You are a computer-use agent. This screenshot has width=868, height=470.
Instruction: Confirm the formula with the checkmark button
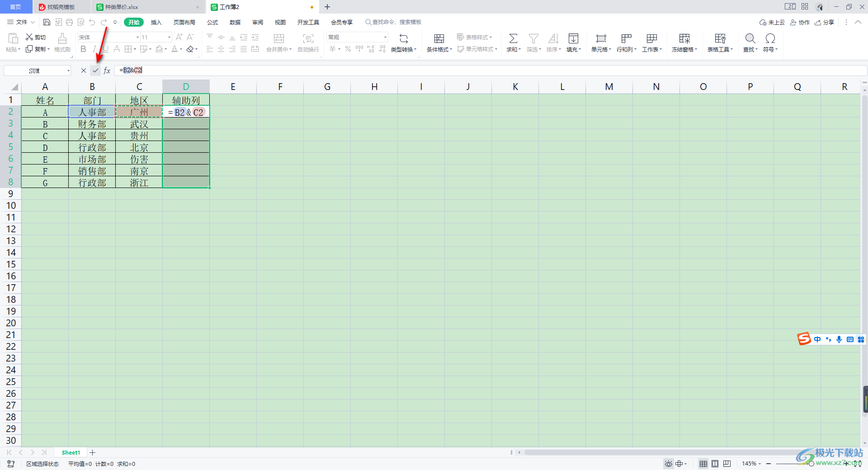click(x=95, y=70)
